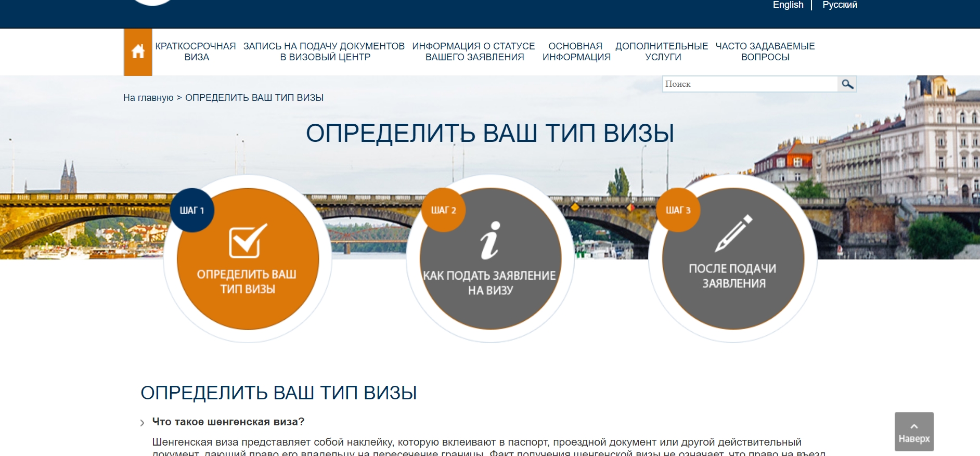
Task: Open the ОСНОВНАЯ ИНФОРМАЦИЯ menu
Action: click(576, 52)
